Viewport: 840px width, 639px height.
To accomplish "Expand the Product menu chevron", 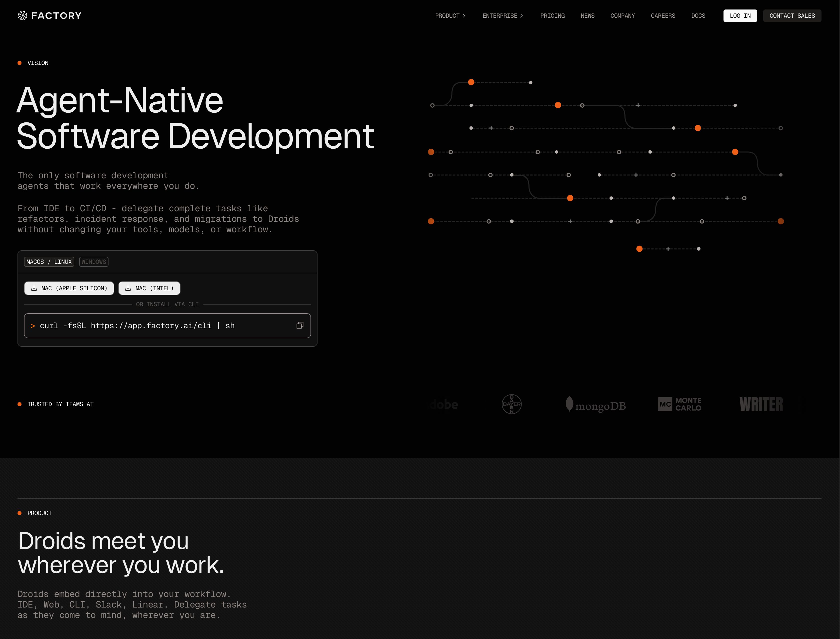I will coord(463,15).
